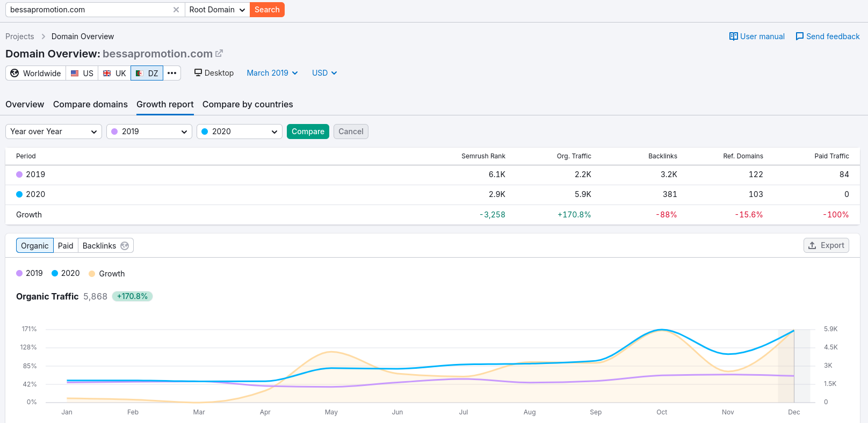Image resolution: width=868 pixels, height=423 pixels.
Task: Switch to Overview tab
Action: (x=25, y=104)
